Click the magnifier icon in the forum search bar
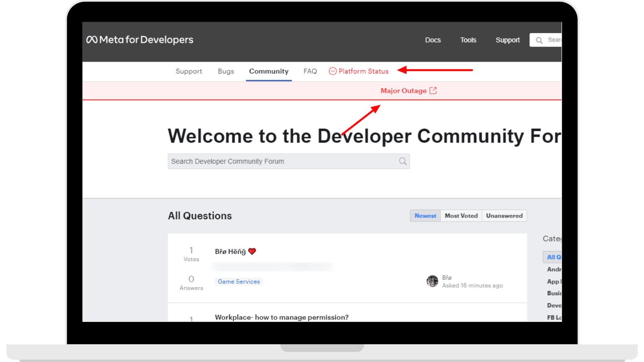Screen dimensions: 644x362 click(402, 161)
